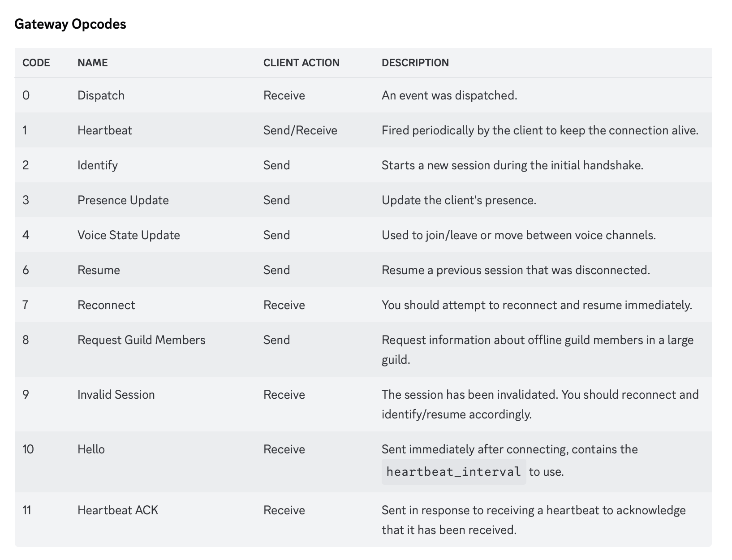This screenshot has height=560, width=732.
Task: Click the heartbeat_interval inline code snippet
Action: 453,472
